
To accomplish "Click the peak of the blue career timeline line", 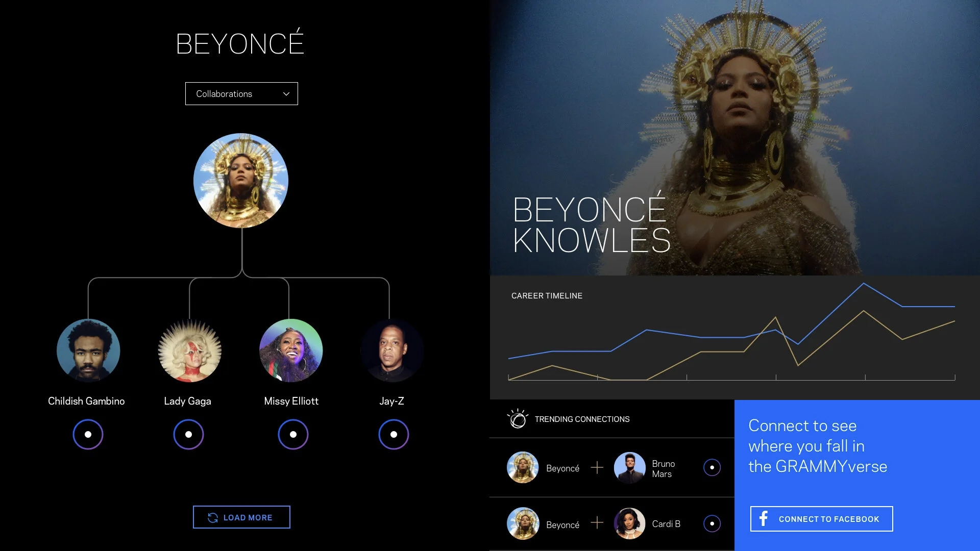I will pos(864,284).
